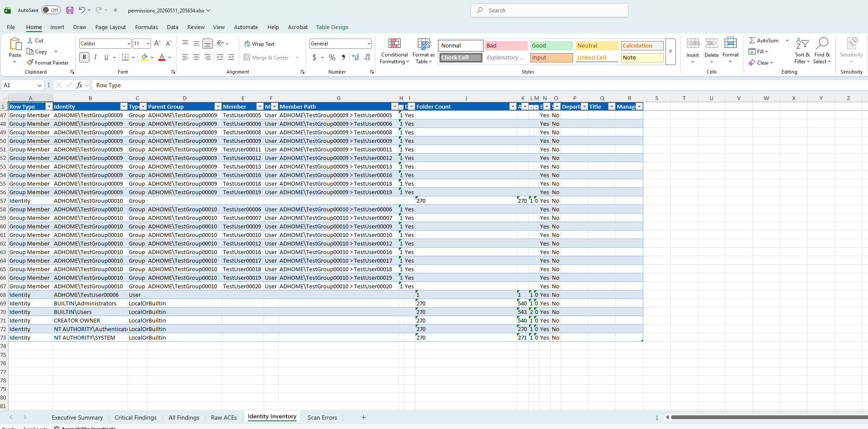Click the Copy icon

point(30,51)
